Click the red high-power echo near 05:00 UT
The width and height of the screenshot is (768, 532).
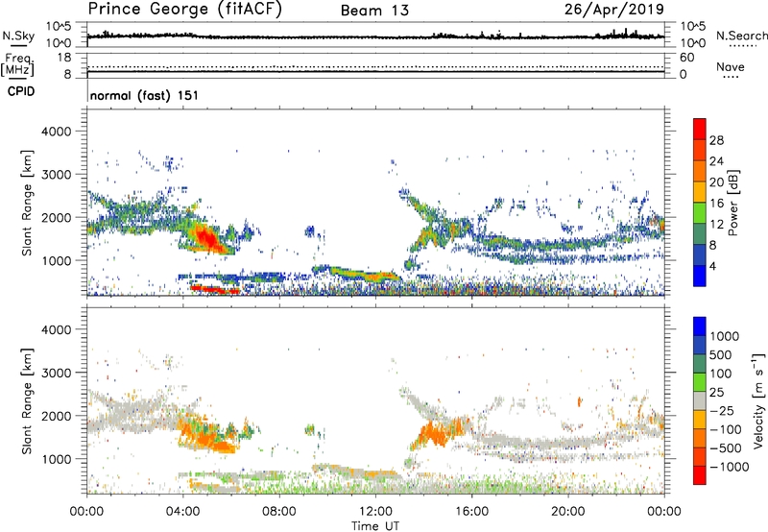(207, 238)
